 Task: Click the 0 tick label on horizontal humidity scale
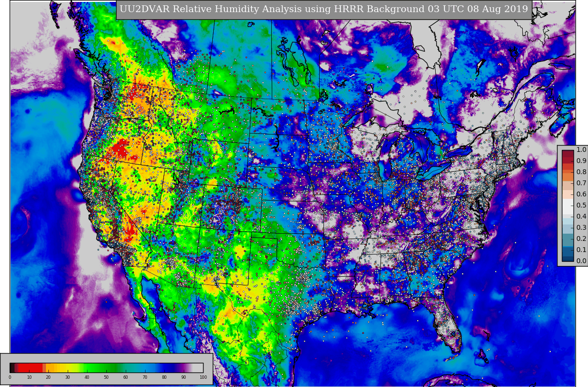10,377
